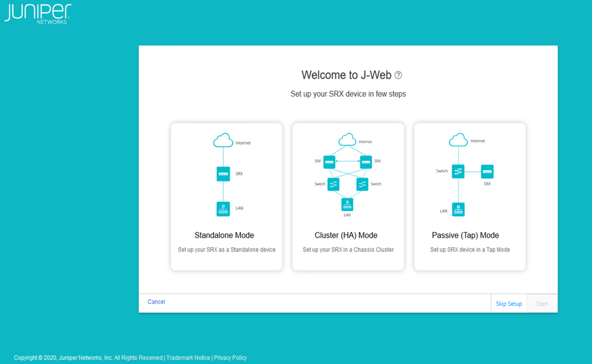Choose the Standalone Mode title
The height and width of the screenshot is (364, 592).
(224, 235)
